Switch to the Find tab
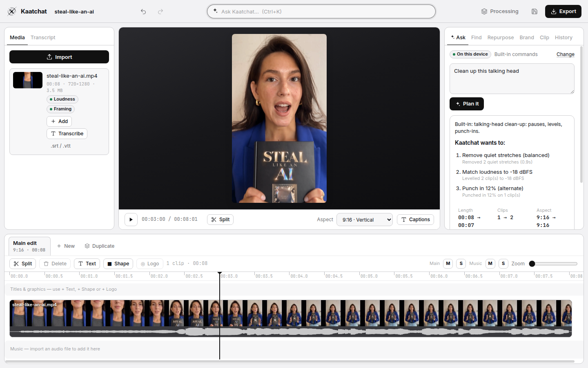Viewport: 588px width, 368px height. coord(476,38)
